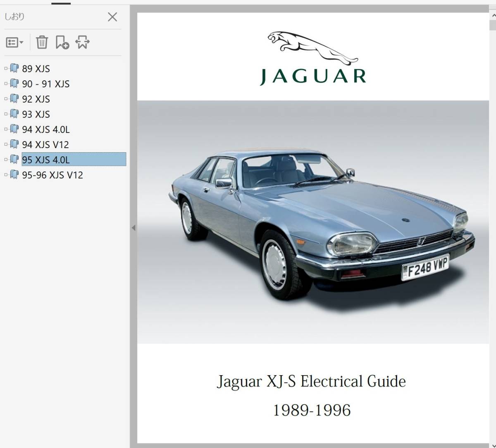Click the bookmark icon beside 94 XJS V12
The width and height of the screenshot is (496, 448).
(x=14, y=144)
